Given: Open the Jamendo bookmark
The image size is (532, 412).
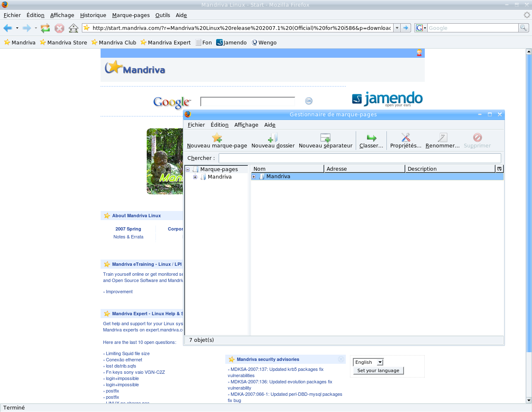Looking at the screenshot, I should 232,42.
